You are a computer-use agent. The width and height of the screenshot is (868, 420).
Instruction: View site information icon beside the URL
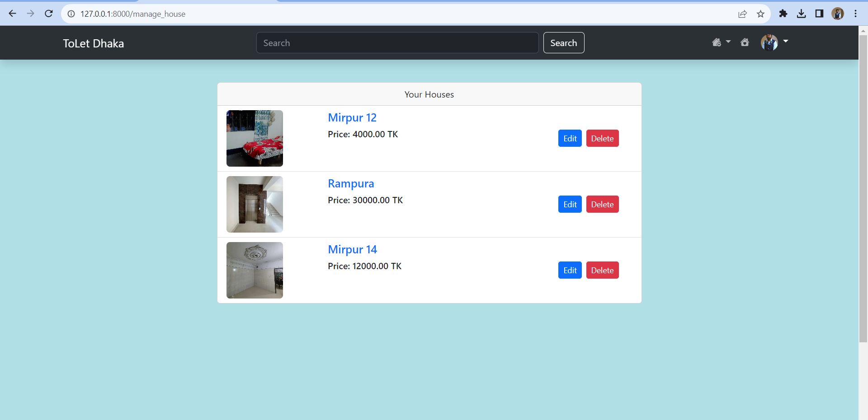(71, 14)
